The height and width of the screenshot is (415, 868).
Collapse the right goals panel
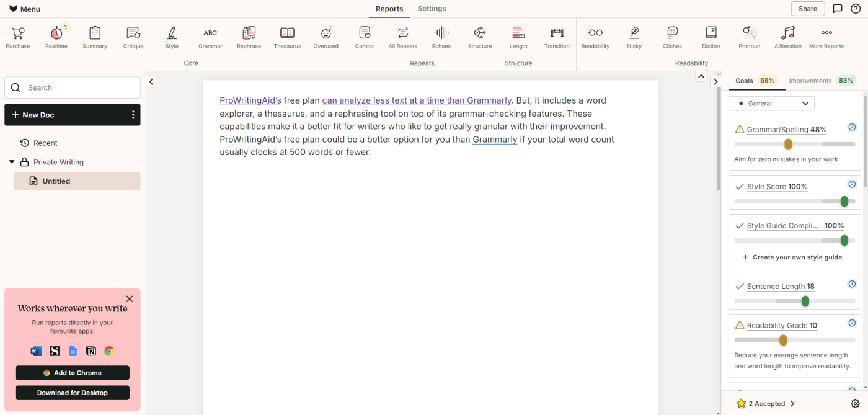715,81
